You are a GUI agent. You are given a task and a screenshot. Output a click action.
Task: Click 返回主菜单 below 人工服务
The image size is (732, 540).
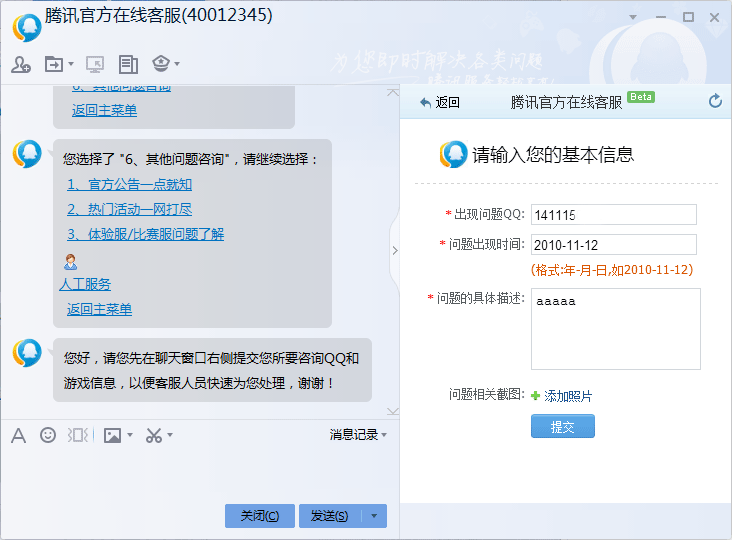click(99, 309)
